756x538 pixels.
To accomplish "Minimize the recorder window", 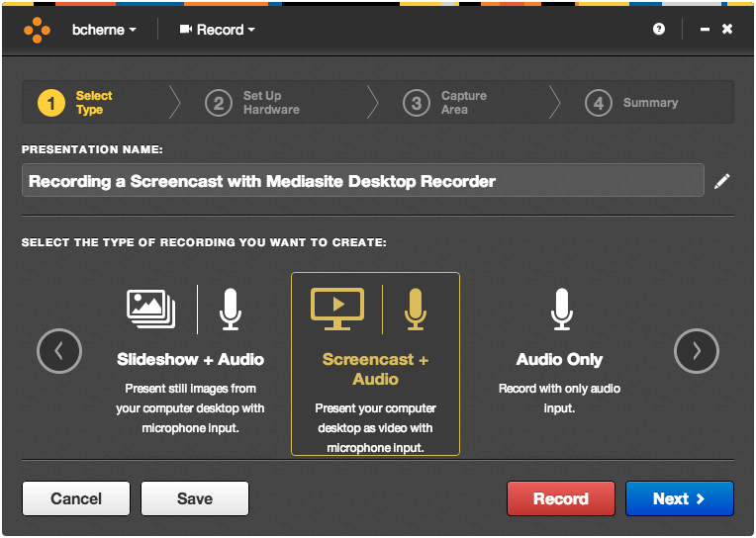I will point(705,30).
